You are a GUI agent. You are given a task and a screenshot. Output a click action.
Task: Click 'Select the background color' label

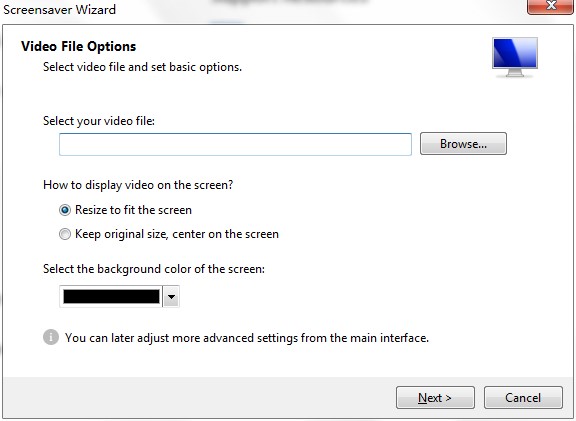pyautogui.click(x=154, y=269)
